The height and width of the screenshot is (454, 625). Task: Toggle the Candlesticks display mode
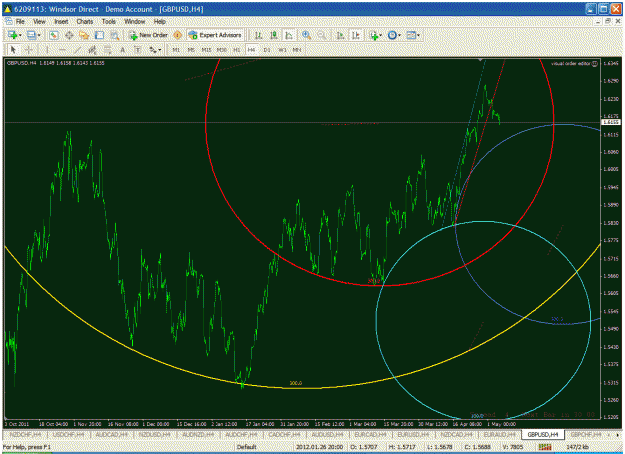(273, 35)
